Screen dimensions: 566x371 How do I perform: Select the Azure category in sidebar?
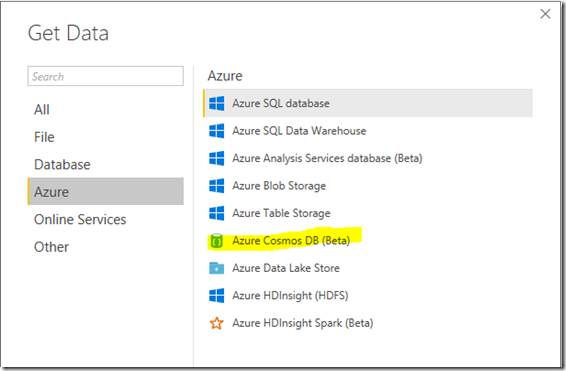(x=105, y=191)
